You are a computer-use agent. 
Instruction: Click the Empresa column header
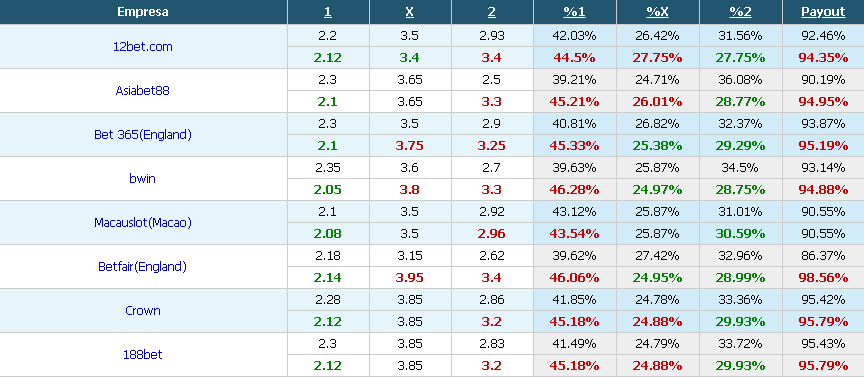pyautogui.click(x=143, y=12)
